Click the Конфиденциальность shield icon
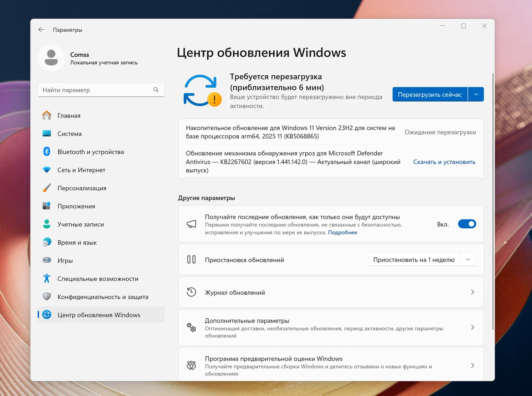The image size is (532, 396). coord(47,296)
